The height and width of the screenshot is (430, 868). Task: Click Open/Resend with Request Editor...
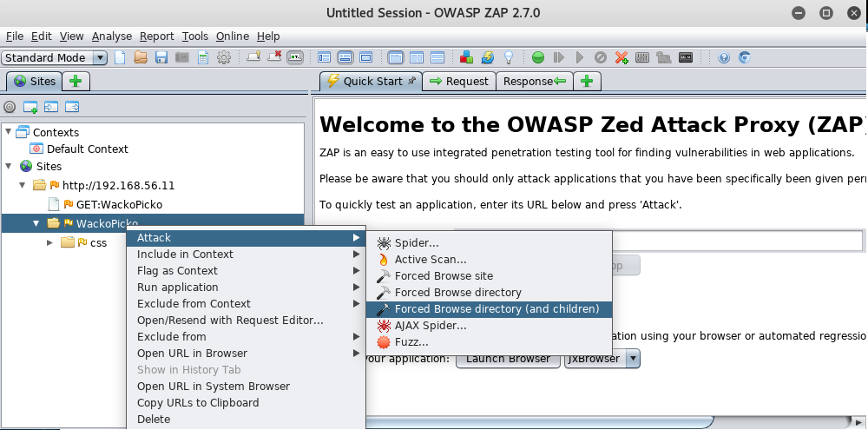pos(246,321)
